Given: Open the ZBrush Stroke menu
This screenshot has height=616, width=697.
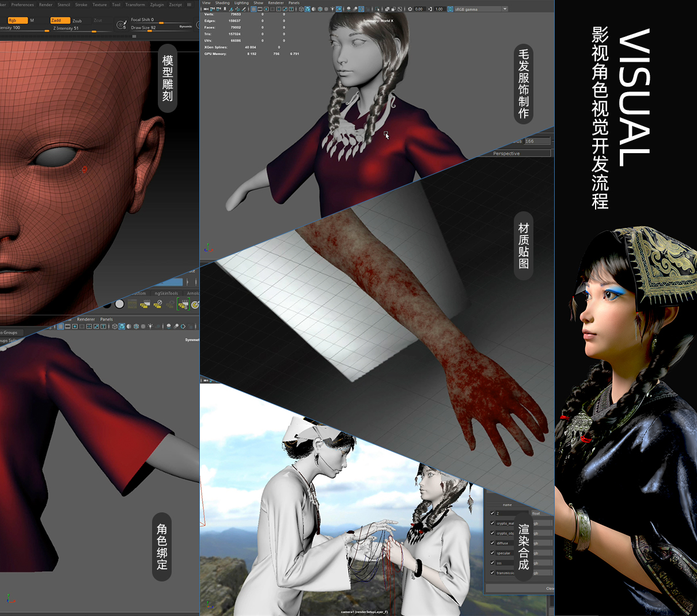Looking at the screenshot, I should 81,5.
